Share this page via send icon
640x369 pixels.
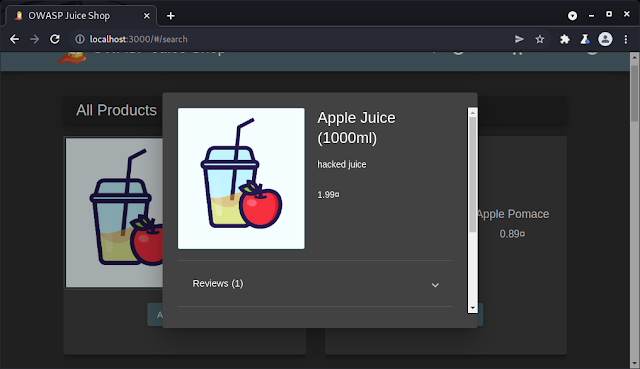[519, 39]
